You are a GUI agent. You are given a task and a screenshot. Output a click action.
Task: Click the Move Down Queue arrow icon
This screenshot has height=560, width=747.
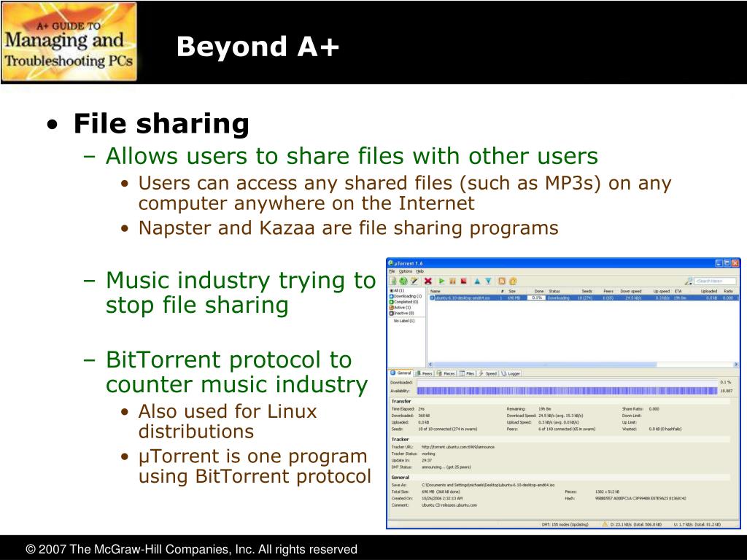[488, 281]
